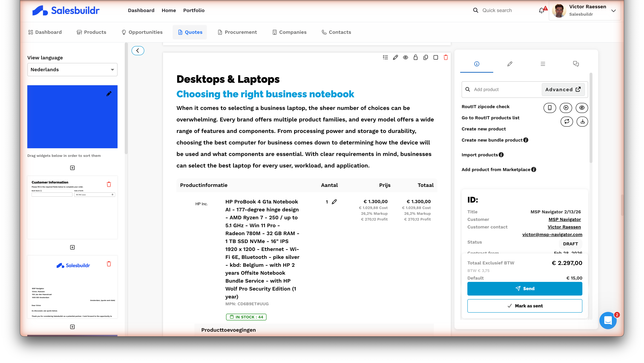Go to the Opportunities section
Image resolution: width=644 pixels, height=363 pixels.
[142, 32]
